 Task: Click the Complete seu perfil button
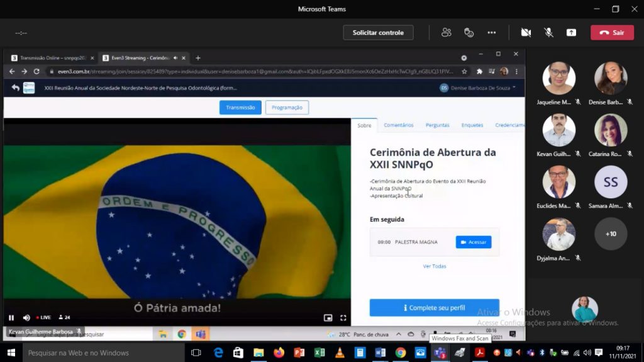pyautogui.click(x=434, y=308)
